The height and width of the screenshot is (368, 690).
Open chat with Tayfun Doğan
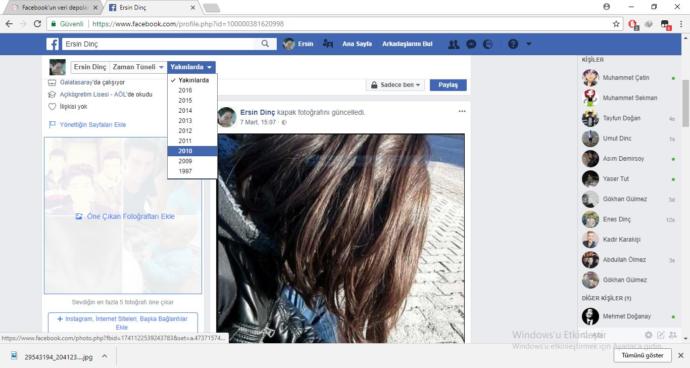[x=628, y=118]
